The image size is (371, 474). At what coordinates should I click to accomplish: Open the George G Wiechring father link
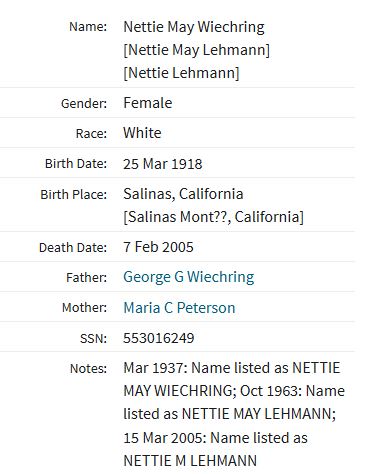pyautogui.click(x=189, y=277)
